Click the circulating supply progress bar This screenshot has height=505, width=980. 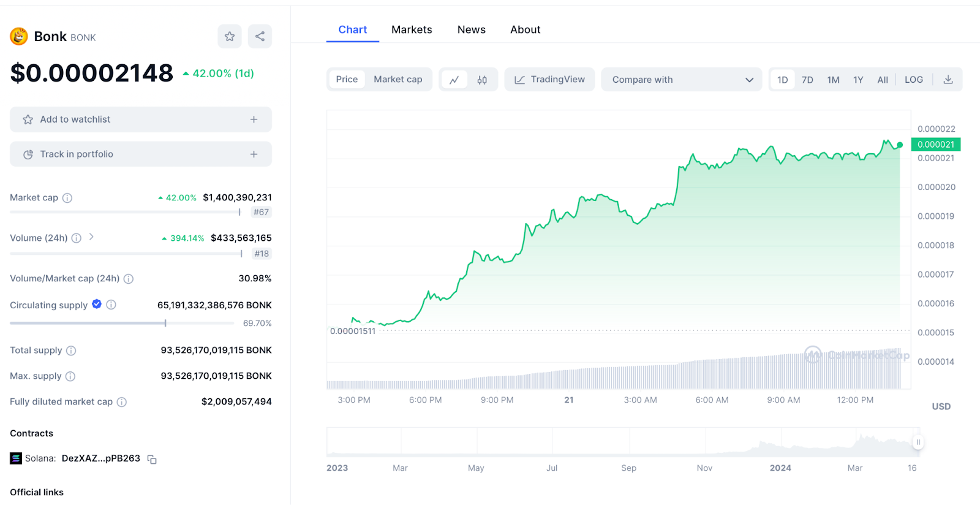coord(122,323)
